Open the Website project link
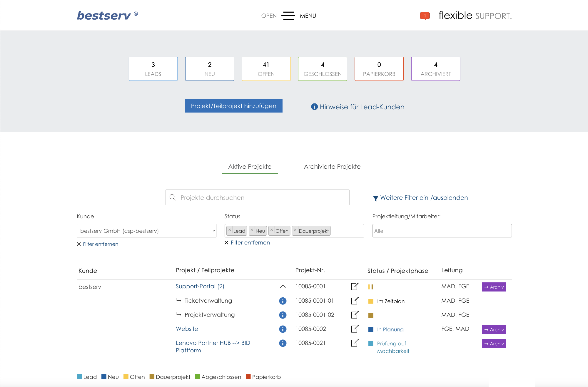This screenshot has height=387, width=588. pyautogui.click(x=187, y=329)
